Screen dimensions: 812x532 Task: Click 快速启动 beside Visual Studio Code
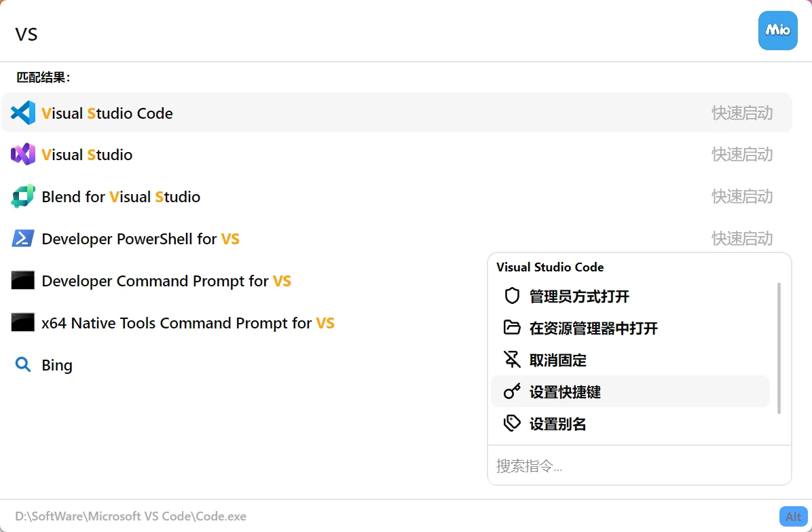pos(741,113)
